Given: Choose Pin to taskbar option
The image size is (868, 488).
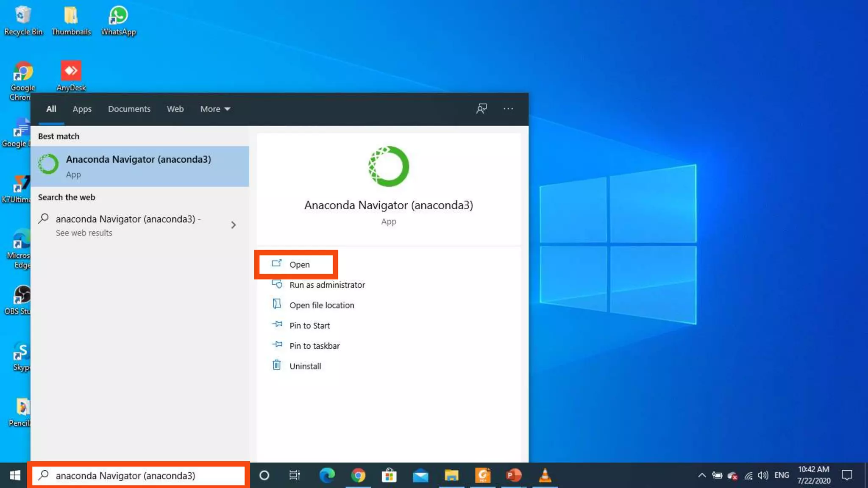Looking at the screenshot, I should (x=314, y=346).
